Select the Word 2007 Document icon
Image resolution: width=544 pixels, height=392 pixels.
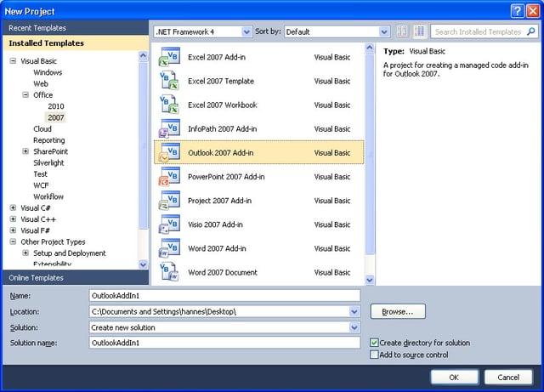coord(169,273)
